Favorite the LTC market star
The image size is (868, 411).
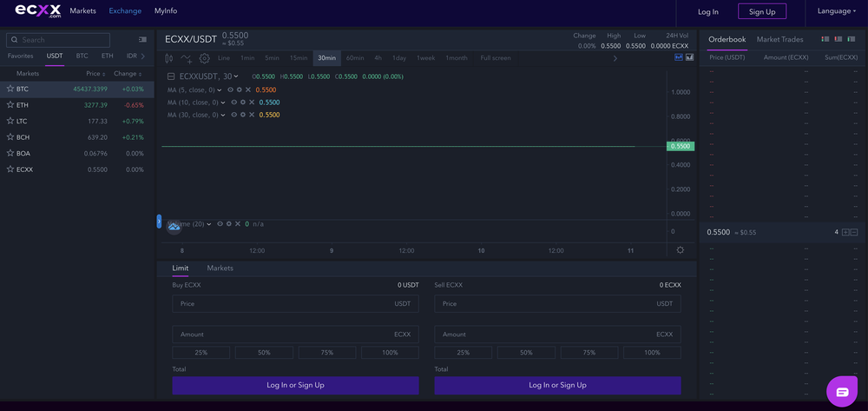click(x=10, y=121)
